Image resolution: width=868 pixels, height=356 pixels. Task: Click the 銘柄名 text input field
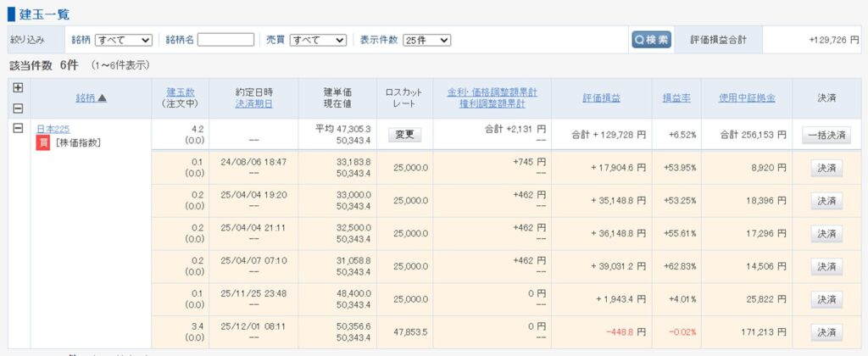click(225, 40)
